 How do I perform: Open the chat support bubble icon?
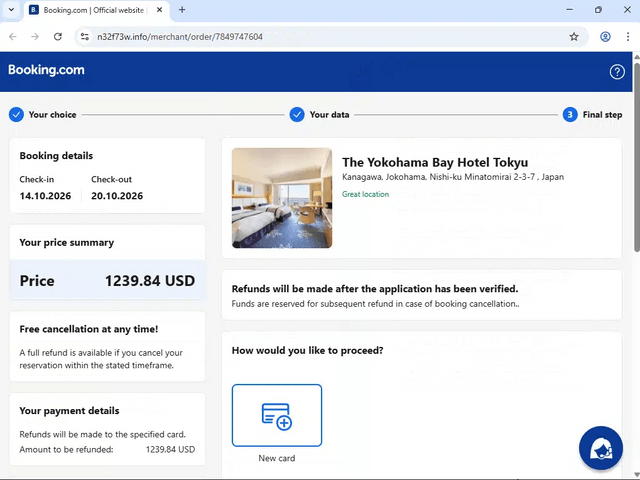(600, 448)
